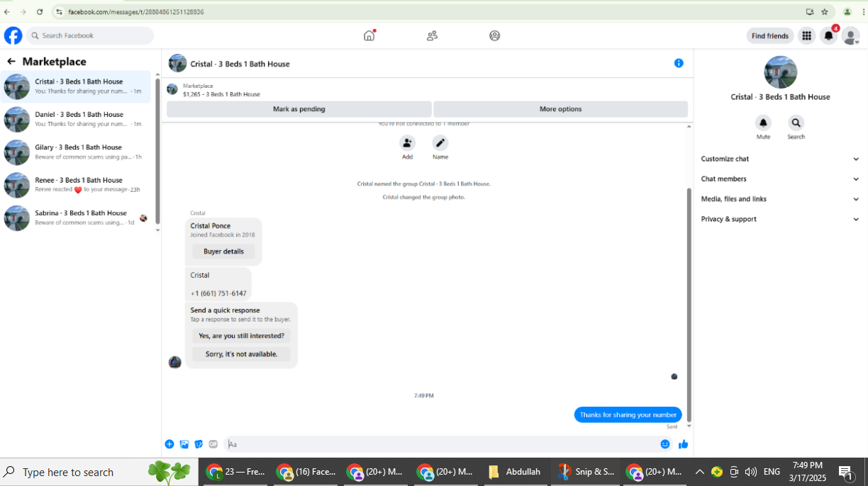The height and width of the screenshot is (486, 868).
Task: Open the Facebook logo home link
Action: point(13,35)
